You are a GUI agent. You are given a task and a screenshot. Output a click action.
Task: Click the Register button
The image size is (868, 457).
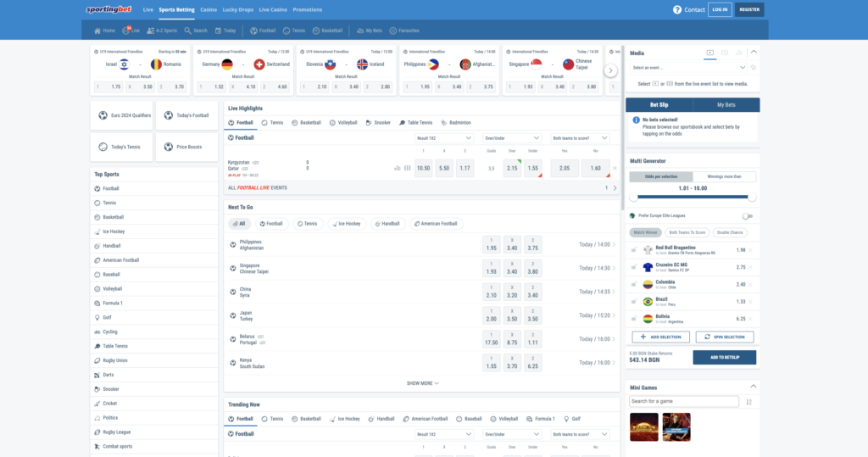click(x=749, y=9)
